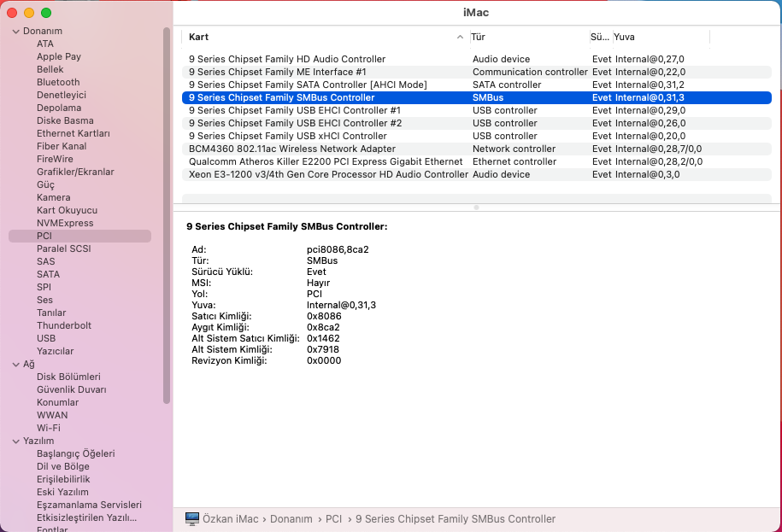Open Thunderbolt in the sidebar
Viewport: 782px width, 532px height.
(x=64, y=325)
